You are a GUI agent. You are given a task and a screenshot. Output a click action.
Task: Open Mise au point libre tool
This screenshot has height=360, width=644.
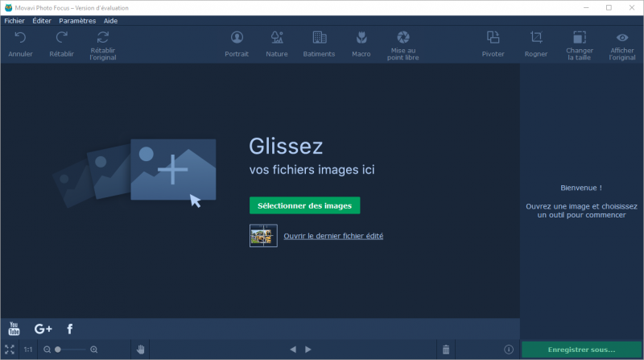point(403,38)
